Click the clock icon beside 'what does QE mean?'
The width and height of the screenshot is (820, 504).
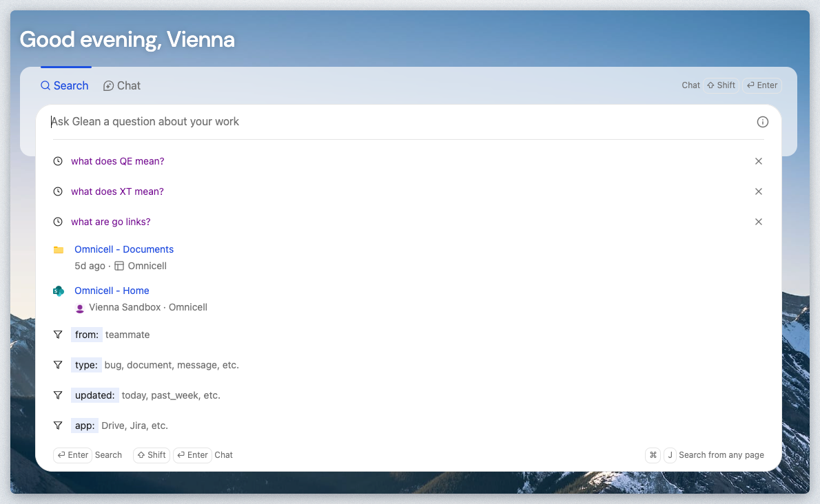pyautogui.click(x=58, y=161)
